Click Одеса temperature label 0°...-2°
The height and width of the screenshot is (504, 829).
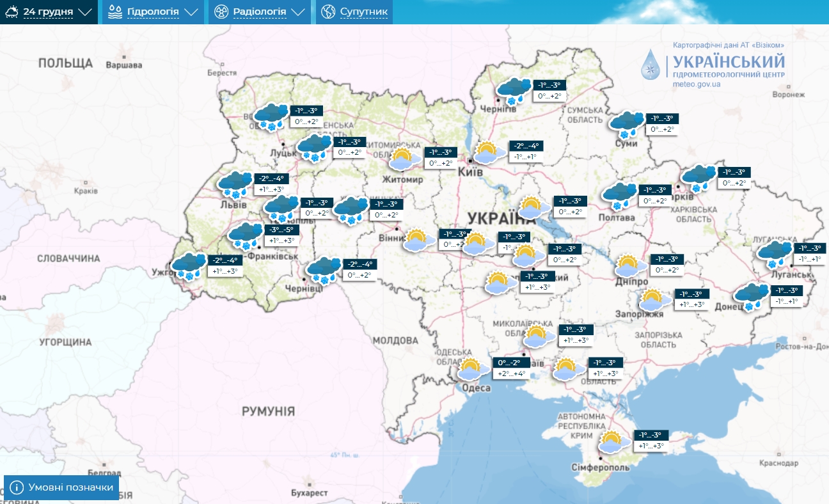pyautogui.click(x=512, y=363)
